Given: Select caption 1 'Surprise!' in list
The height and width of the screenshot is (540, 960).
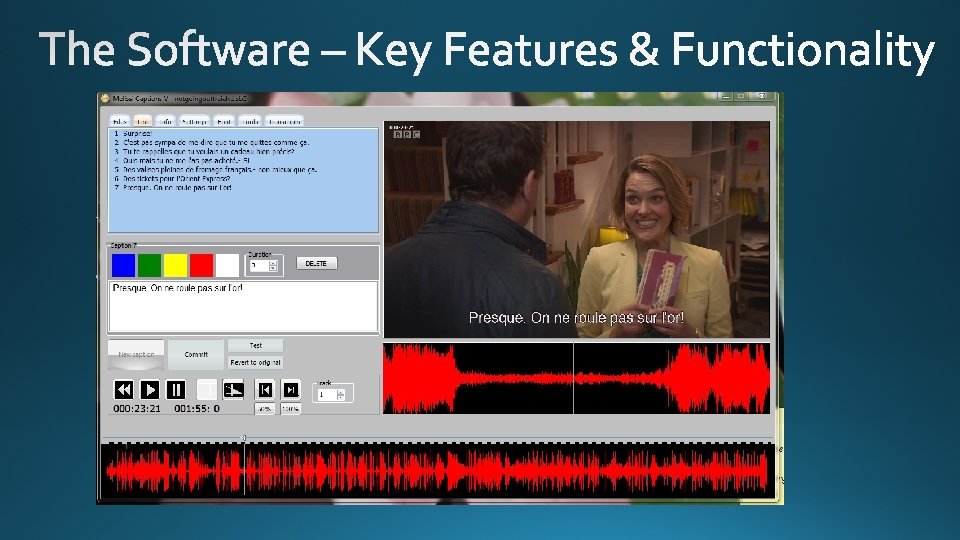Looking at the screenshot, I should (243, 133).
